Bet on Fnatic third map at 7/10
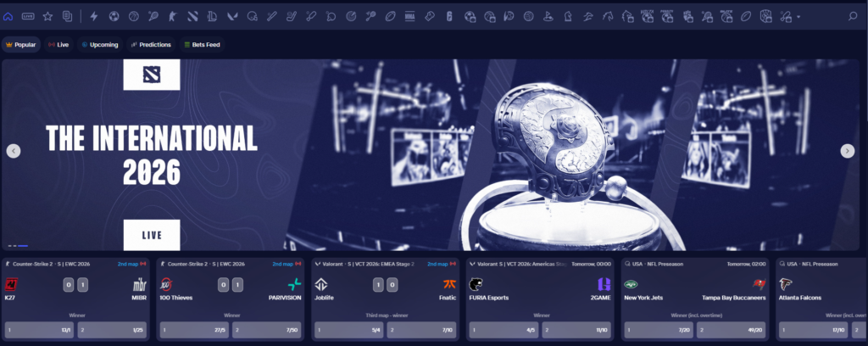This screenshot has height=346, width=868. 421,330
